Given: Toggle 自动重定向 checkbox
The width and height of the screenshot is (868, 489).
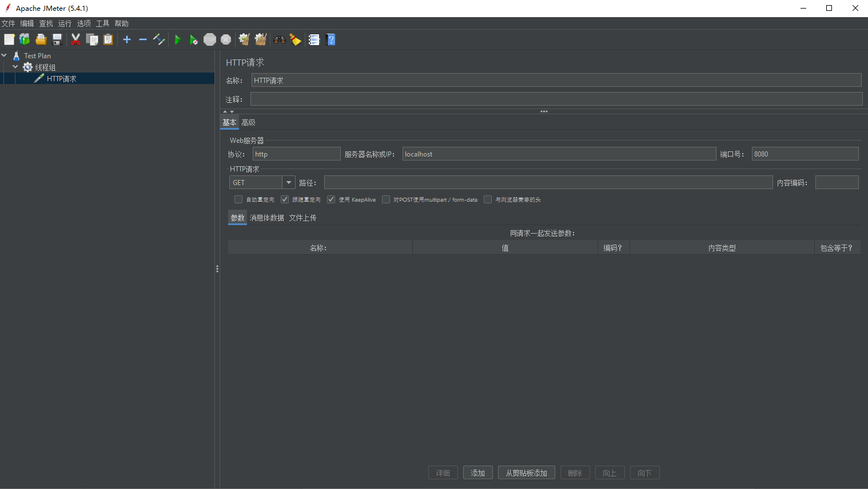Looking at the screenshot, I should pos(238,199).
